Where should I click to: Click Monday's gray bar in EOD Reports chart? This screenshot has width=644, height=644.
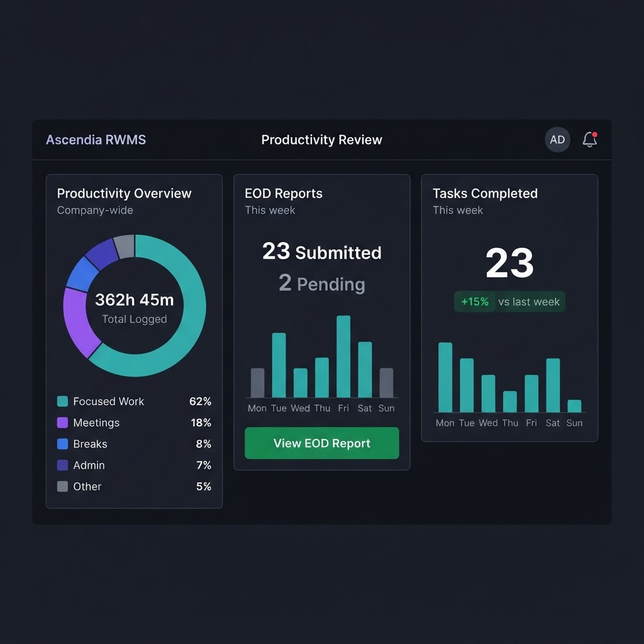257,383
